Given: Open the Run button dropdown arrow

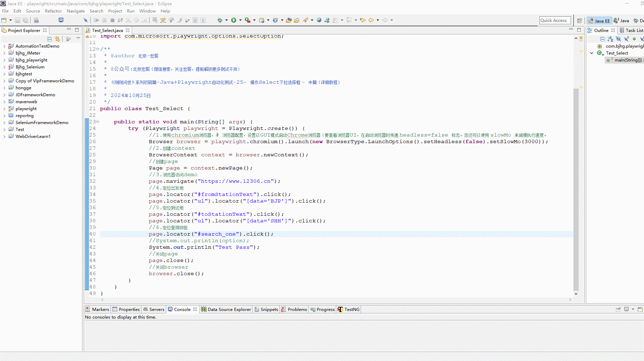Looking at the screenshot, I should (x=240, y=20).
